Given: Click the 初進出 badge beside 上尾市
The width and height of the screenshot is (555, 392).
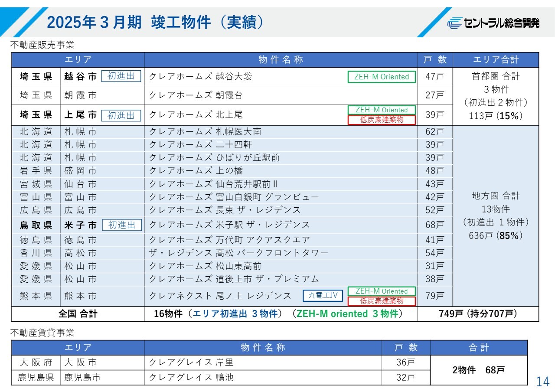Looking at the screenshot, I should [x=121, y=115].
